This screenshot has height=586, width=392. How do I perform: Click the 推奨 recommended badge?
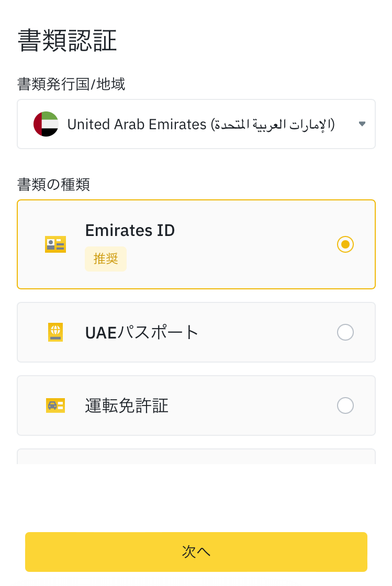click(x=106, y=259)
